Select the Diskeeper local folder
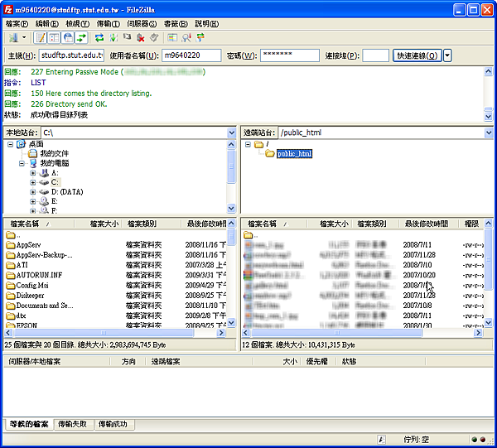497x448 pixels. (30, 296)
